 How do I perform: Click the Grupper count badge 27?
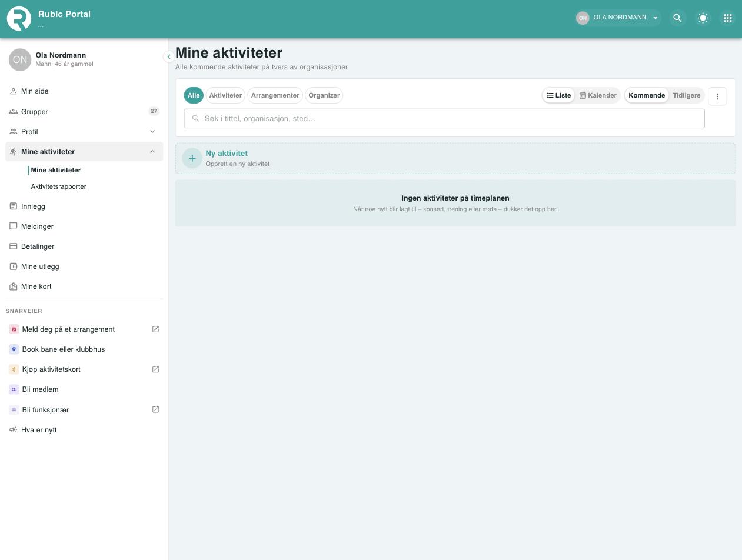click(154, 111)
